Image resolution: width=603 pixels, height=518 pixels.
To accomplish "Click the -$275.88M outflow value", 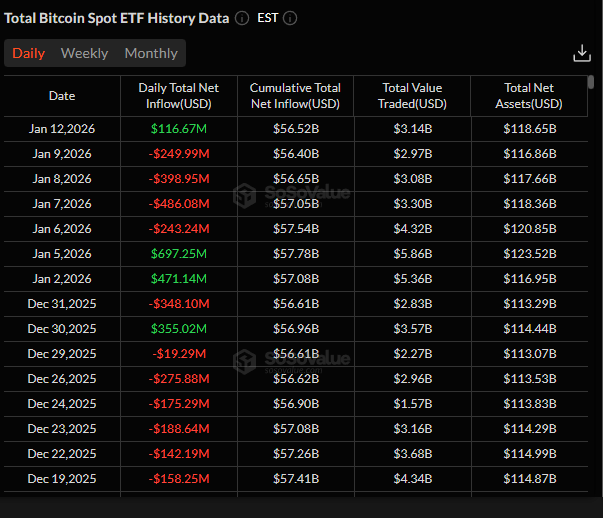I will pos(179,379).
